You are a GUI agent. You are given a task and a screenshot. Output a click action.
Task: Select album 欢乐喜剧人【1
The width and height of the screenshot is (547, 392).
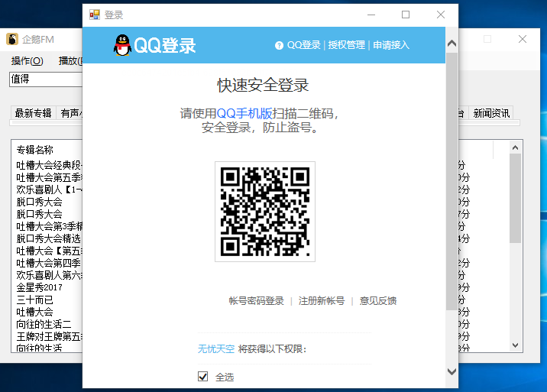[49, 190]
